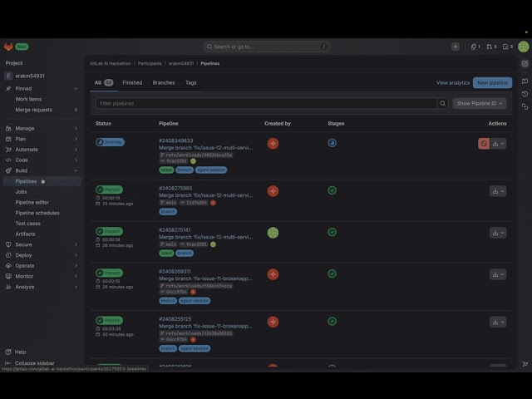Click the GitLab fox logo

point(8,47)
